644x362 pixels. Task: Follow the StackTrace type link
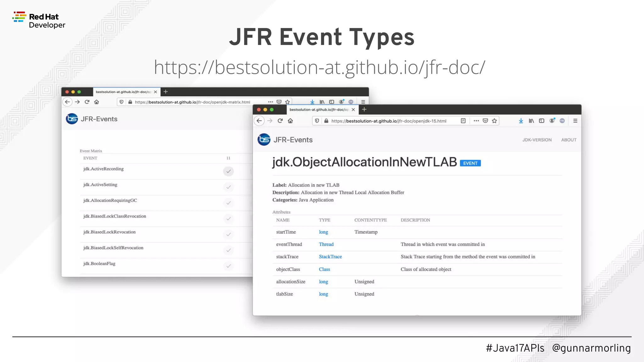coord(330,257)
